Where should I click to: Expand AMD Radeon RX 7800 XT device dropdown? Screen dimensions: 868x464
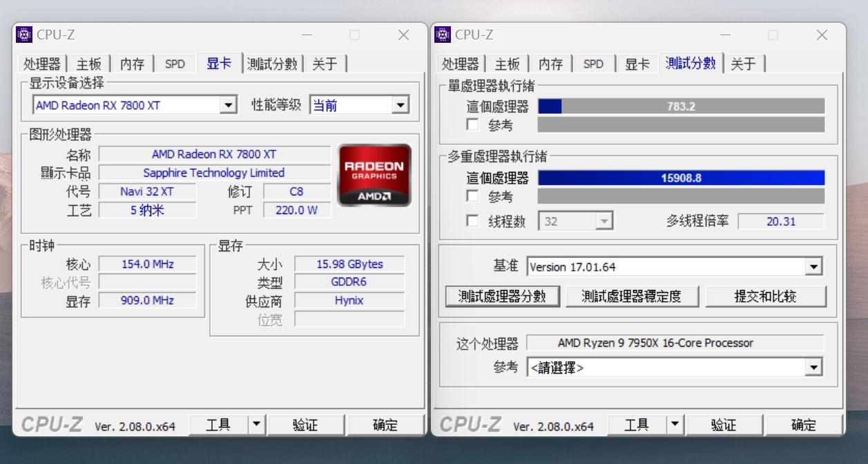point(229,106)
